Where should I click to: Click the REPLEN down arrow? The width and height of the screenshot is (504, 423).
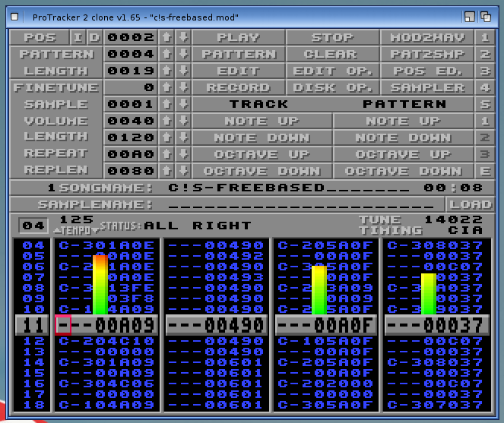(x=182, y=171)
